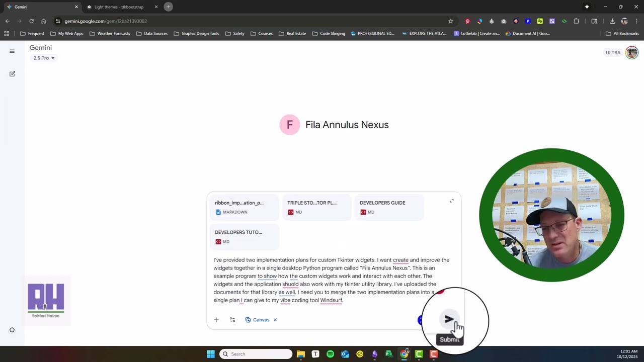644x362 pixels.
Task: Go back with the browser back arrow
Action: coord(7,21)
